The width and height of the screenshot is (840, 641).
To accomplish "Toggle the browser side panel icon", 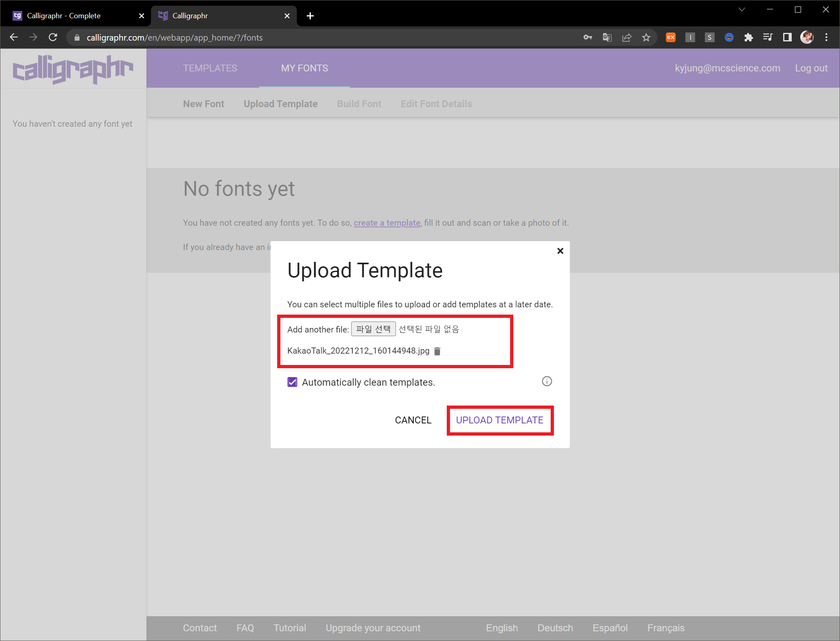I will 787,37.
